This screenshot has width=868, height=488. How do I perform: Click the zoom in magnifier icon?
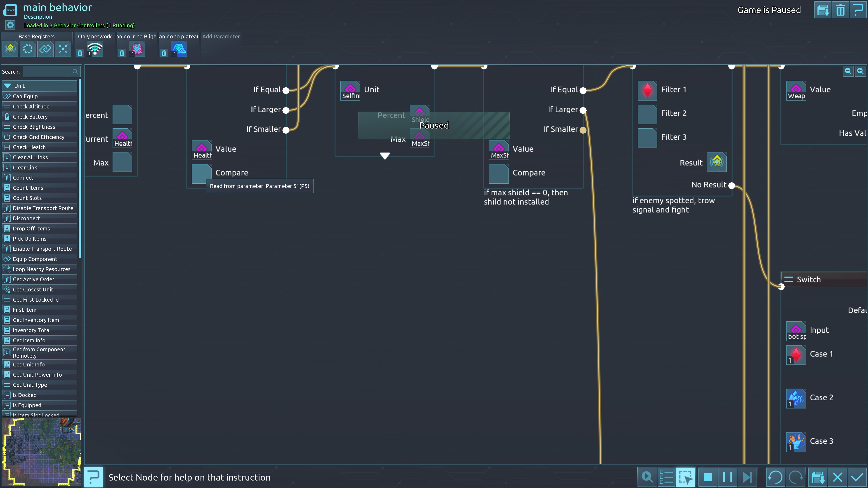860,71
